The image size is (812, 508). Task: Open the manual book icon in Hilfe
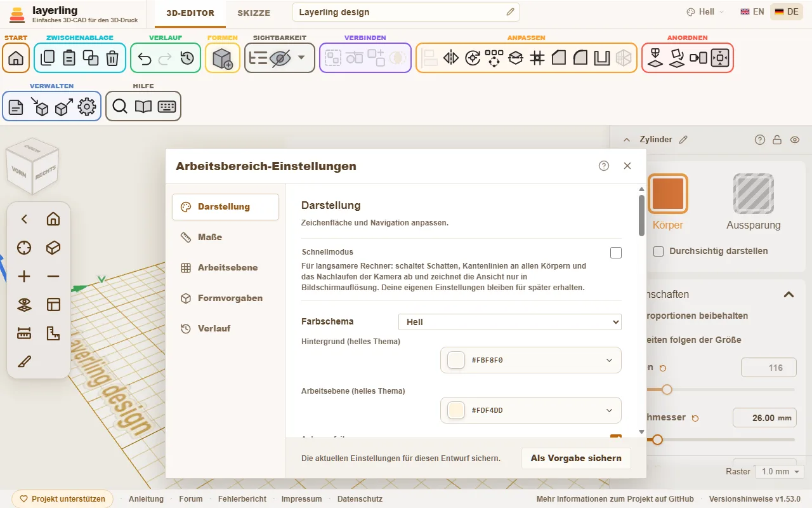click(143, 107)
